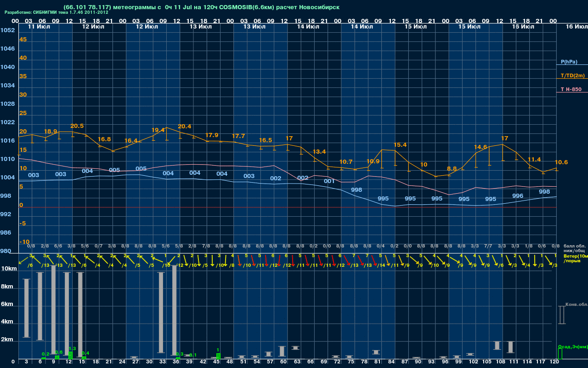Click the cloud amount value 7/7
This screenshot has height=368, width=588.
point(488,247)
